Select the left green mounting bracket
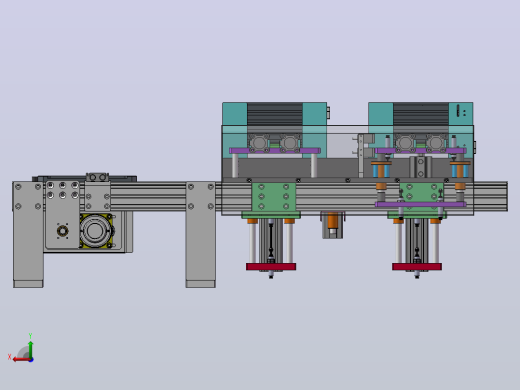520x390 pixels. pyautogui.click(x=273, y=197)
